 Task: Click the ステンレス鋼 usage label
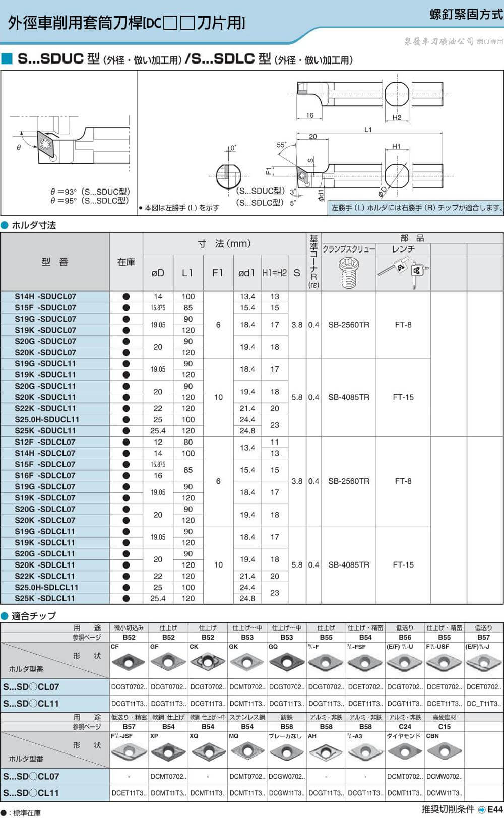pos(247,717)
